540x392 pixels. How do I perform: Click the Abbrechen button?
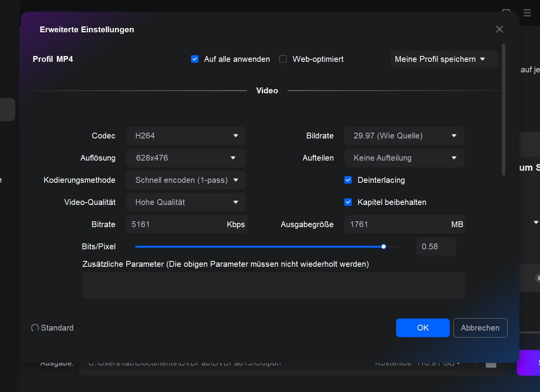pos(480,328)
